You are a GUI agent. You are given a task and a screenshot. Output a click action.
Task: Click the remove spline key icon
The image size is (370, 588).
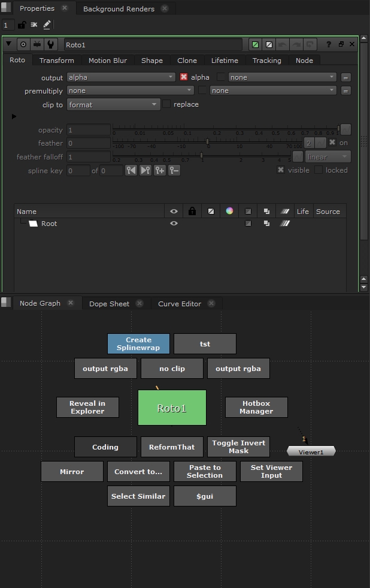click(174, 171)
